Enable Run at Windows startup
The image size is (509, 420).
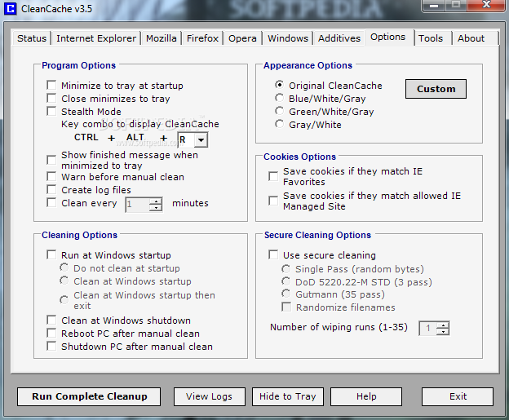click(x=51, y=254)
